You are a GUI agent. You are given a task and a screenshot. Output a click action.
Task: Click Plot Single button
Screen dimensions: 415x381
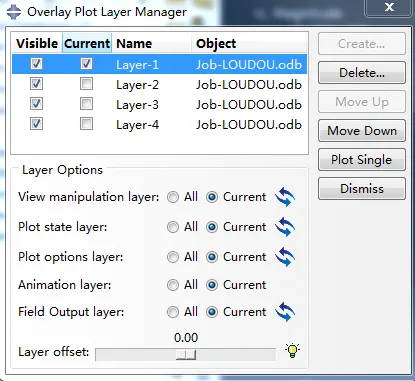point(362,160)
